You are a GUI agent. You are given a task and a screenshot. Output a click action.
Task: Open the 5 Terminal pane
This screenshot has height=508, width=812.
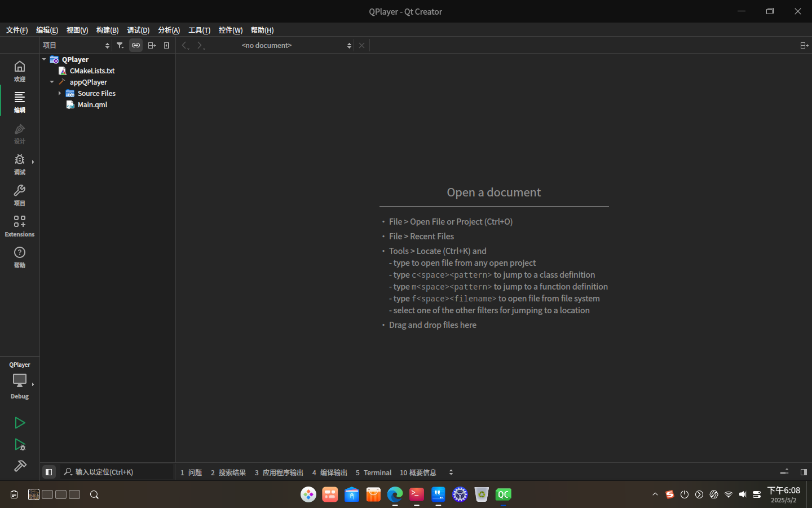[373, 472]
